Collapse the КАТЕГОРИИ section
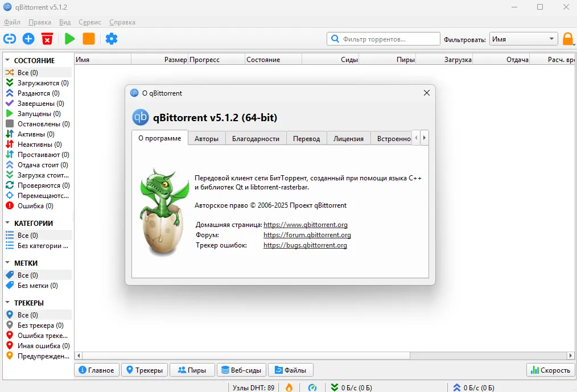577x392 pixels. (x=8, y=223)
